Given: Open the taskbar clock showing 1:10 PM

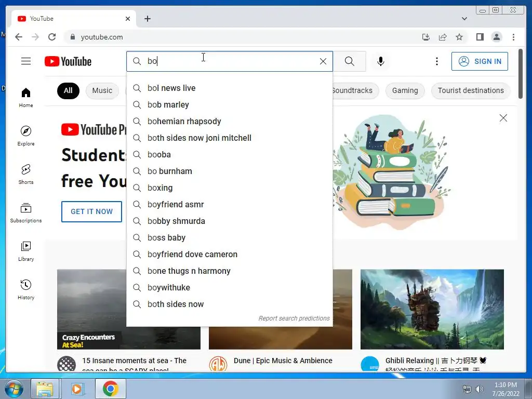Looking at the screenshot, I should click(x=506, y=389).
